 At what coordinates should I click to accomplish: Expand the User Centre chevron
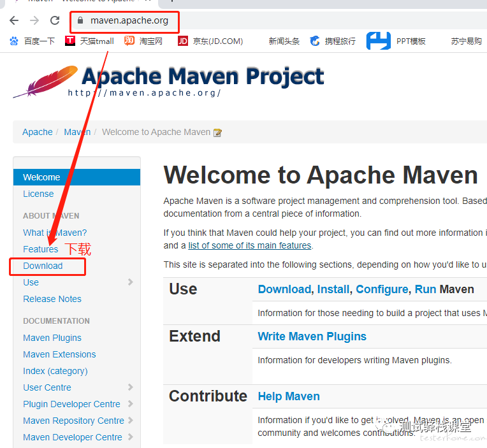pyautogui.click(x=131, y=387)
